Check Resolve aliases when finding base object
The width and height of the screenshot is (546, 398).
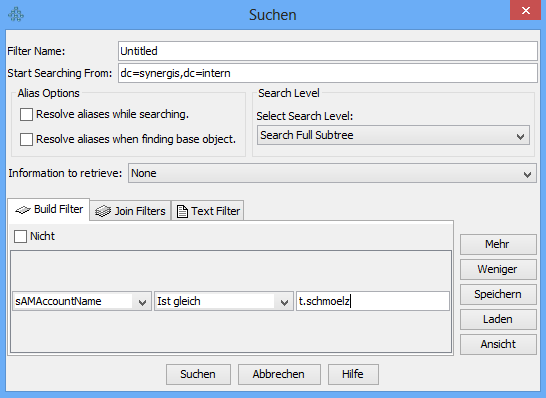tap(26, 139)
